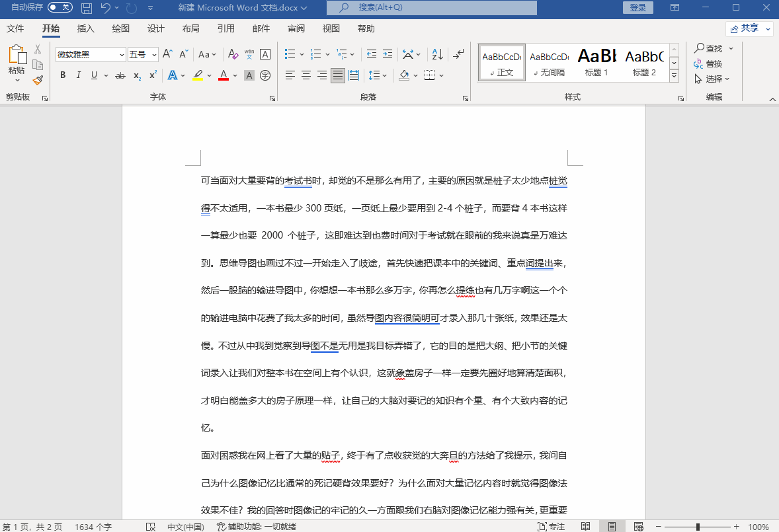
Task: Switch to Print Layout view
Action: [612, 527]
